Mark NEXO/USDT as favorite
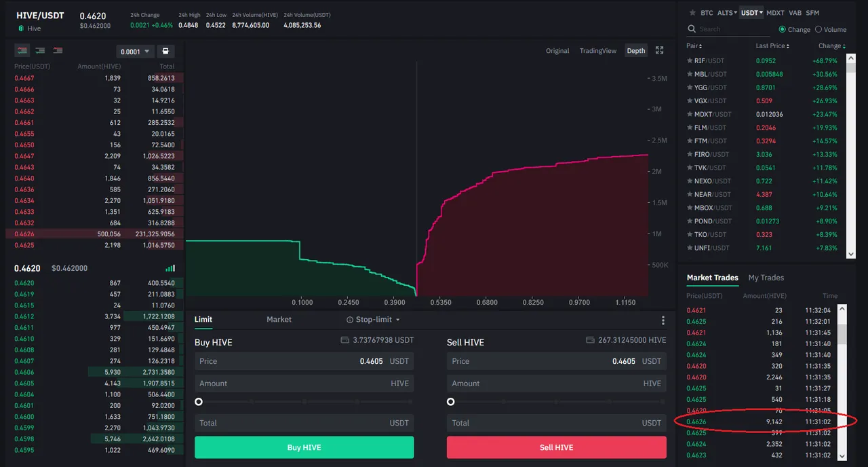 click(690, 181)
